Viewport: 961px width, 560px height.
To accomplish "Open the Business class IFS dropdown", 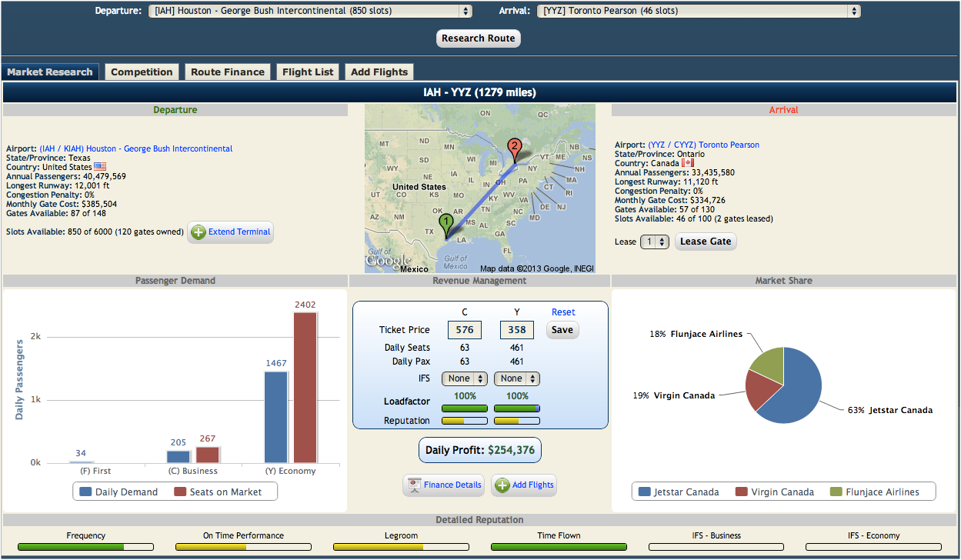I will [x=465, y=378].
